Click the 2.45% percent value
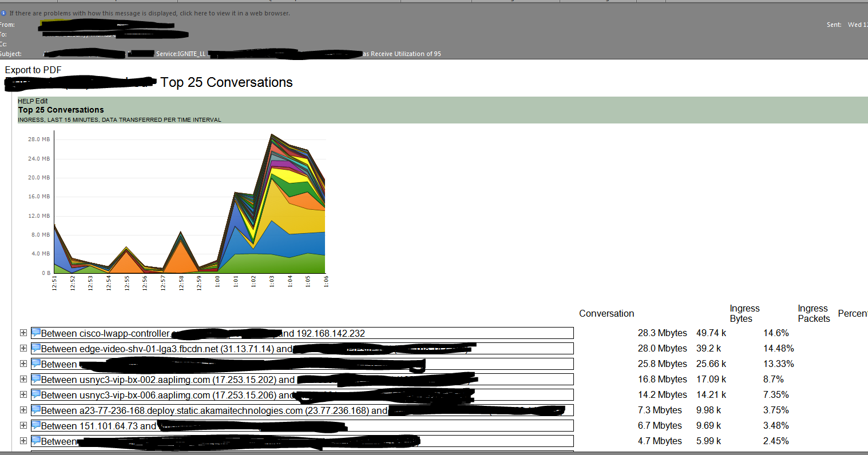Screen dimensions: 868x455 coord(776,441)
